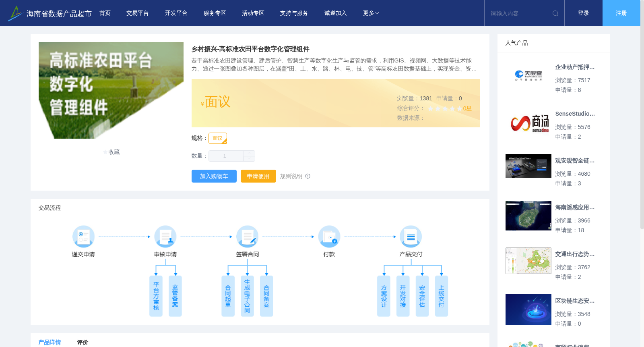Click the 安全评估 sub-step box
The image size is (644, 347).
(x=422, y=296)
